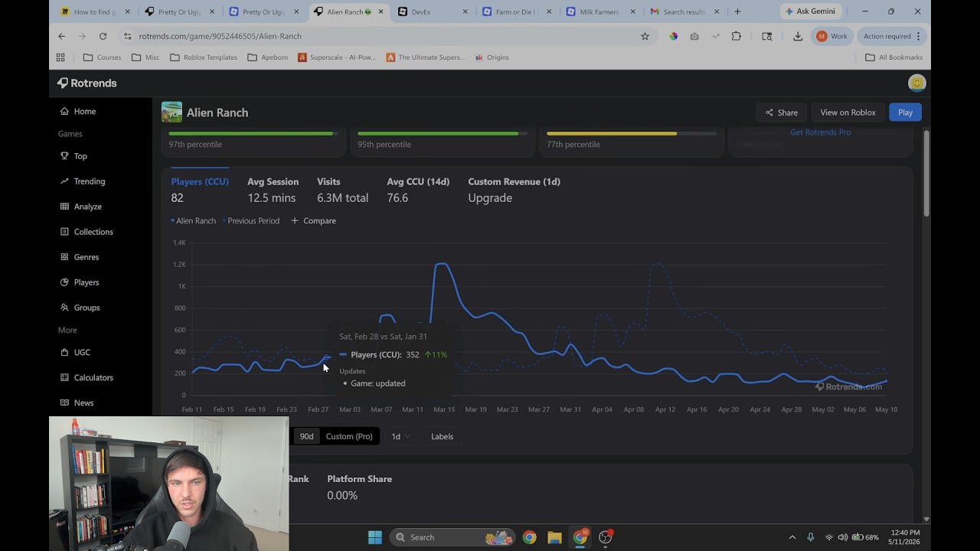
Task: Click the Get Rotrends Pro link
Action: (x=820, y=132)
